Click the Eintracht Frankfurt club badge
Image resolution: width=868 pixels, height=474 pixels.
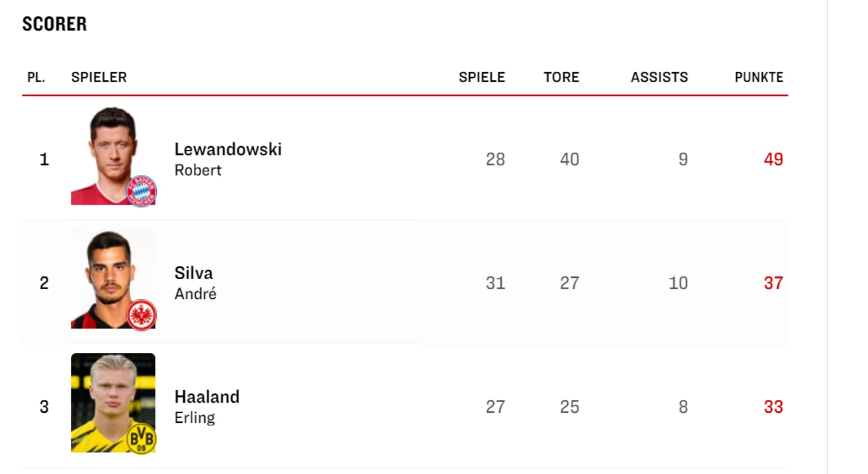coord(141,315)
